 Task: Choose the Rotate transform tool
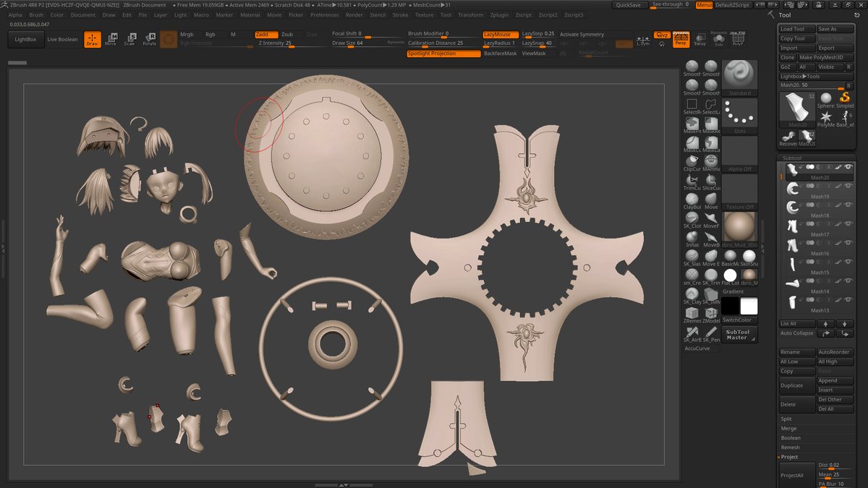[x=149, y=39]
